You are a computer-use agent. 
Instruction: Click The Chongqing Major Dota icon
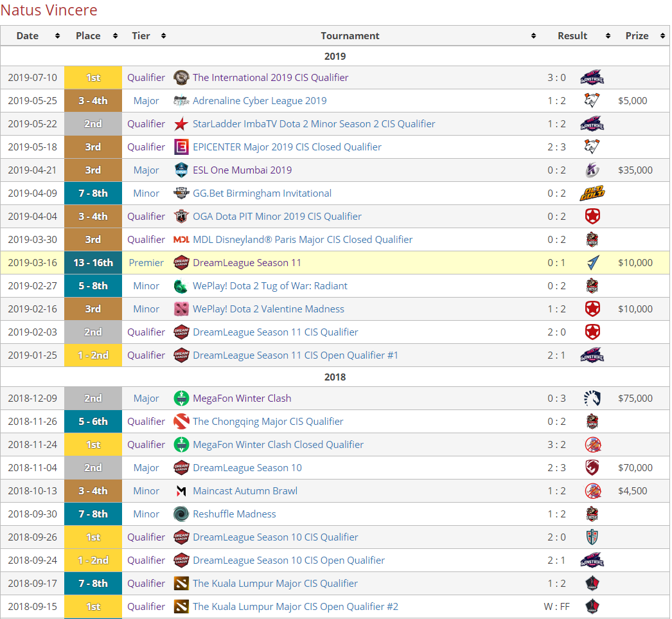(181, 422)
